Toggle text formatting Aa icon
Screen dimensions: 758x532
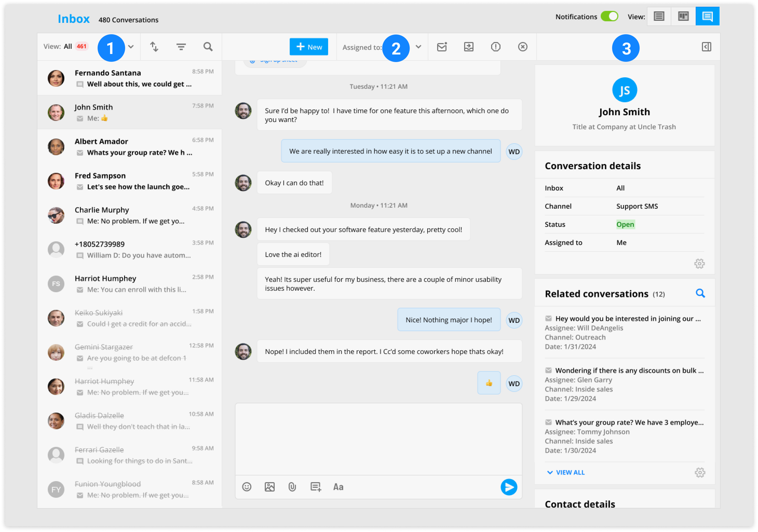pyautogui.click(x=338, y=487)
